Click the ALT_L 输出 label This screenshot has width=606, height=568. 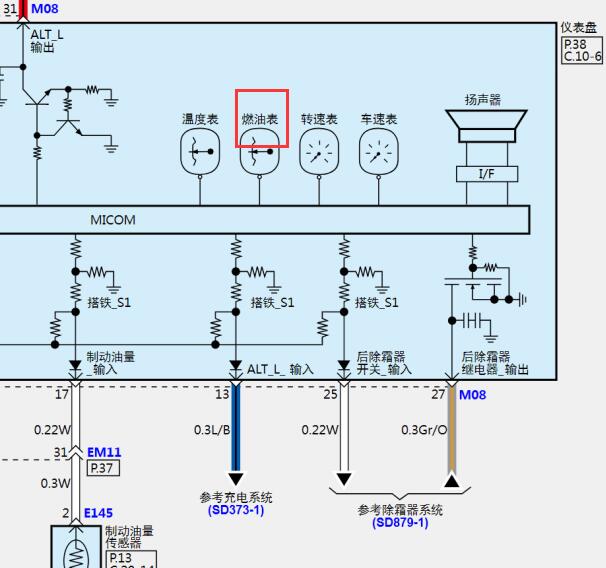click(x=47, y=41)
